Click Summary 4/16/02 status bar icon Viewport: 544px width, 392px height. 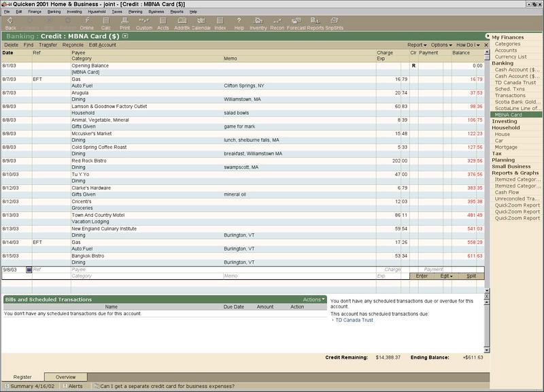click(x=7, y=386)
